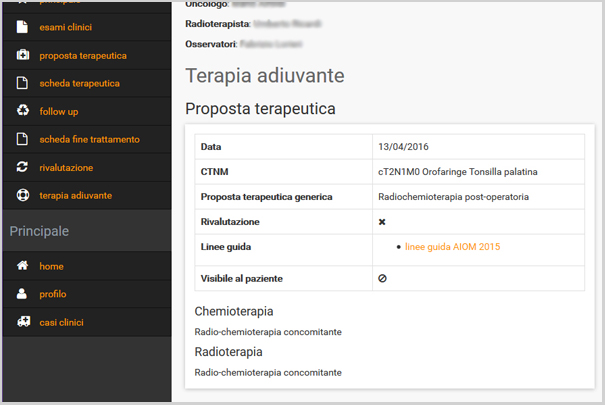Image resolution: width=605 pixels, height=405 pixels.
Task: Click the file icon beside esami clinici
Action: coord(22,27)
